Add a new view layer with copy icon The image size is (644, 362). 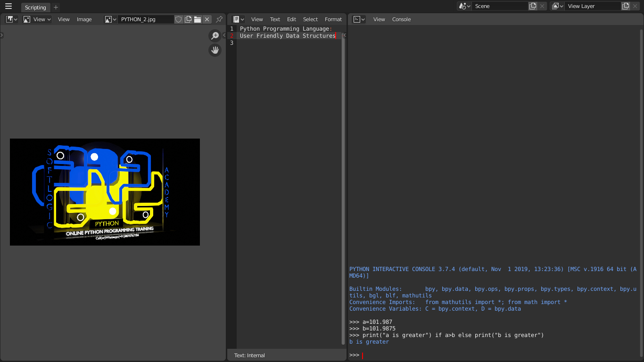pyautogui.click(x=626, y=6)
